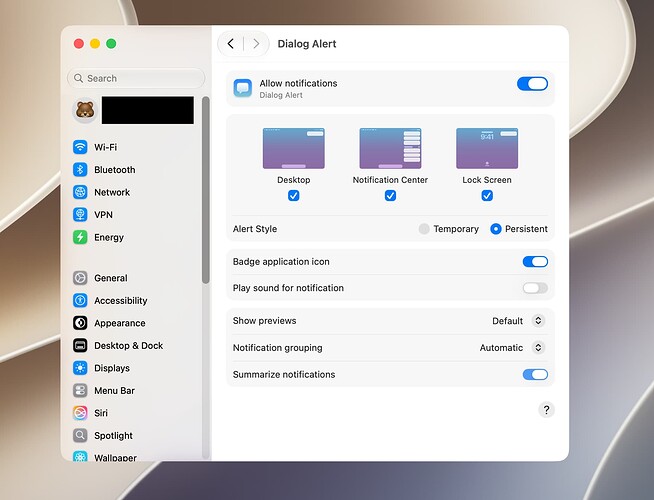
Task: Select the Network sidebar label
Action: click(x=112, y=192)
